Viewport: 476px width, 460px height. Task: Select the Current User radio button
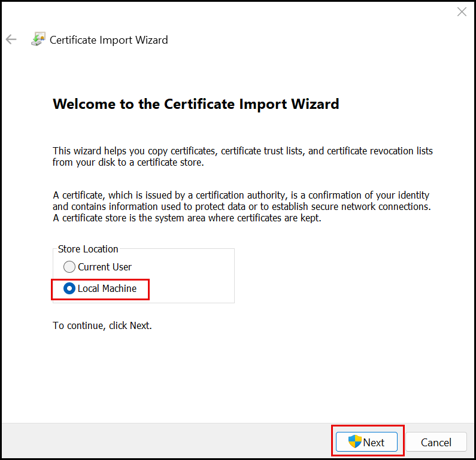coord(69,267)
